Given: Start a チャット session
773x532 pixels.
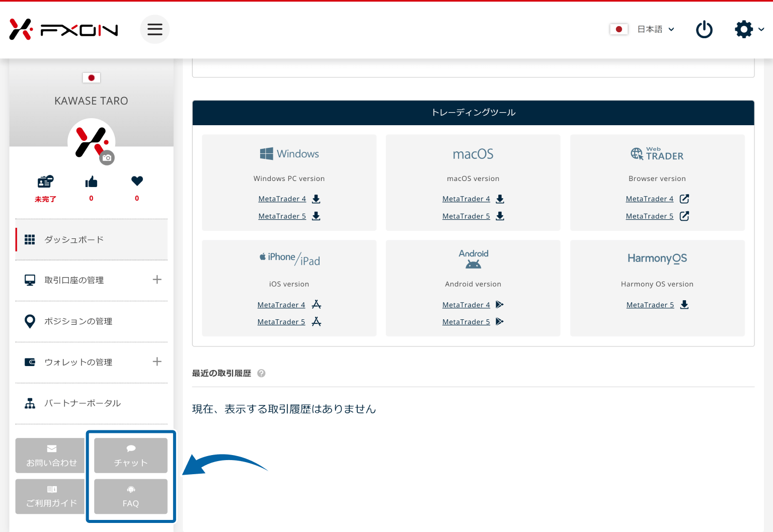Looking at the screenshot, I should tap(130, 456).
